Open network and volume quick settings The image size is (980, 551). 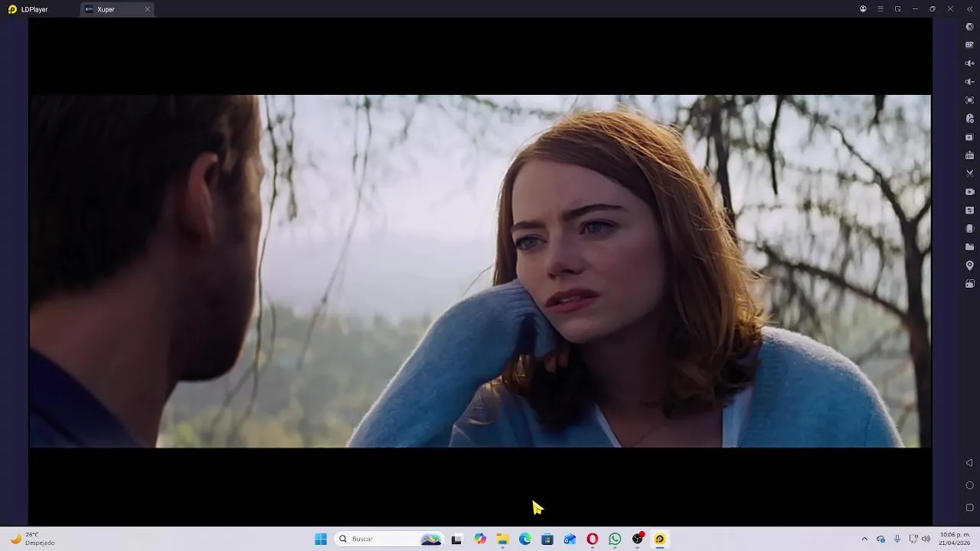[920, 539]
